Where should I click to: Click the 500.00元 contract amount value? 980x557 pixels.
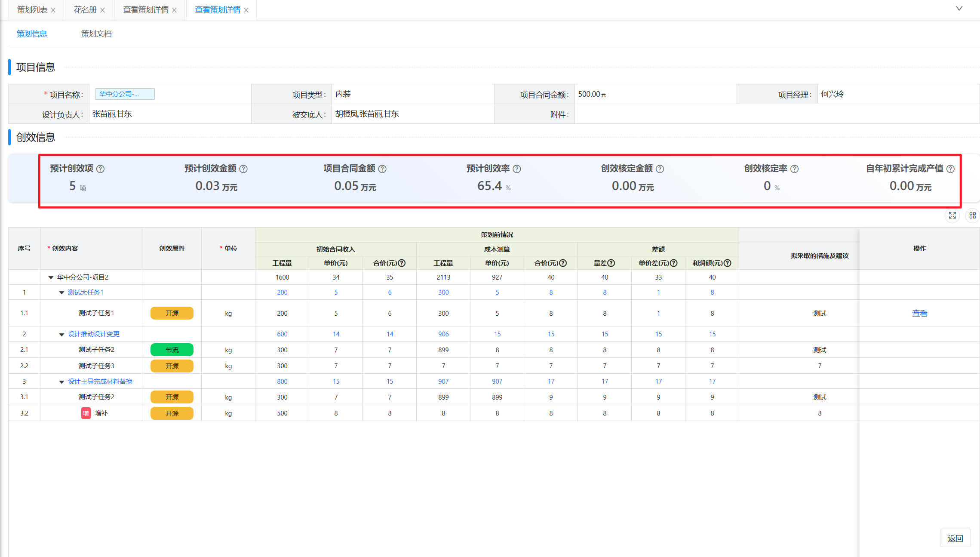tap(592, 94)
